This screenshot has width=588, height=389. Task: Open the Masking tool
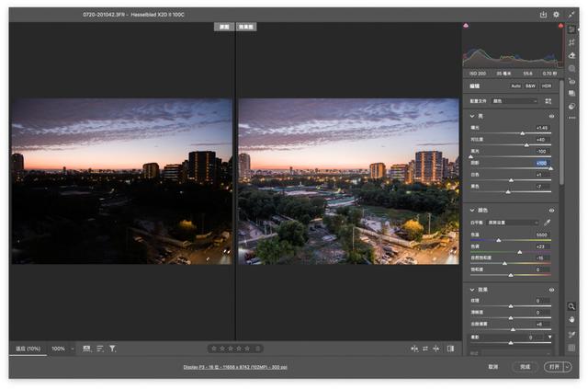(571, 68)
